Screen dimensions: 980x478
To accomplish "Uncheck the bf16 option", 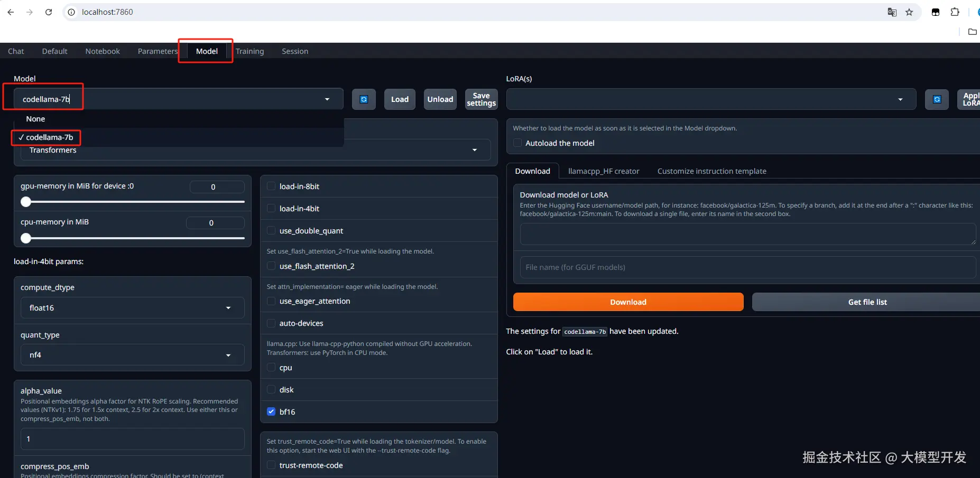I will (x=271, y=412).
